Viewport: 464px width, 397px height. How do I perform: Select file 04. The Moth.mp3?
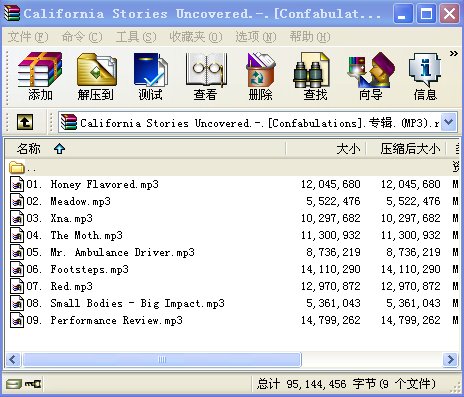[x=232, y=235]
